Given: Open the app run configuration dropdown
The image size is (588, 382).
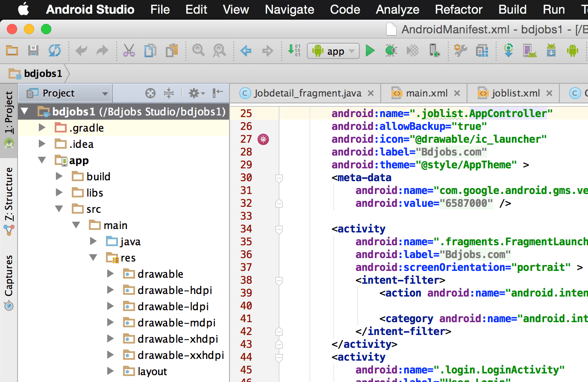Looking at the screenshot, I should [333, 51].
